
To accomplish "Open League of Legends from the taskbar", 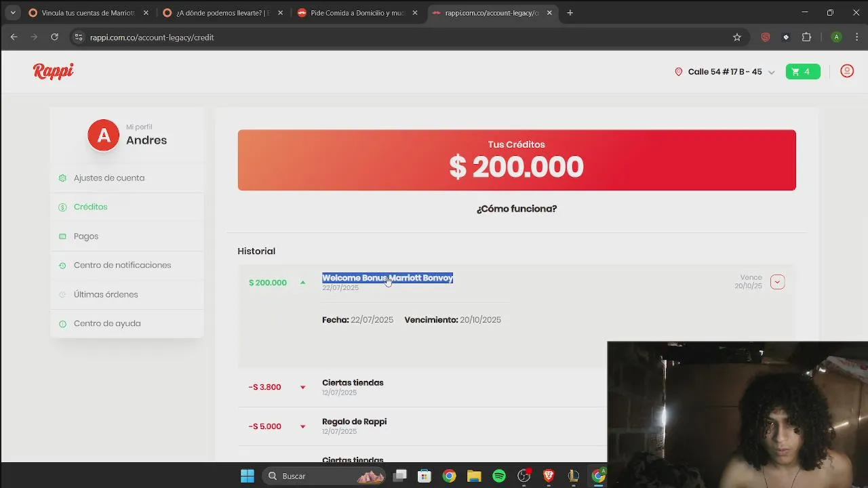I will point(573,476).
